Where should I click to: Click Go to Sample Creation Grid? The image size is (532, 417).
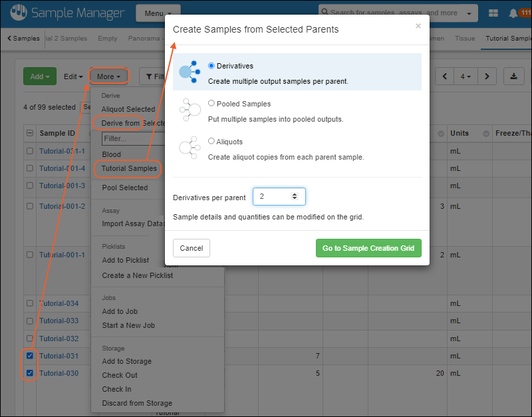pos(368,248)
